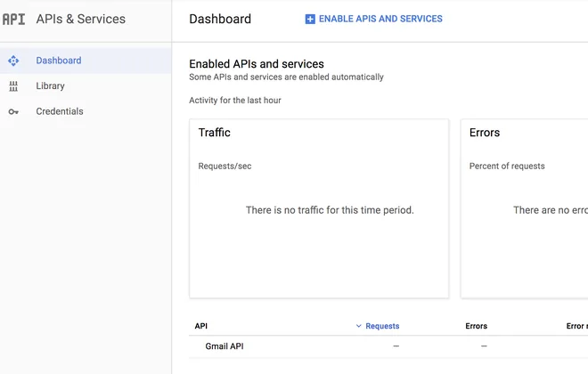Click the API column header
Viewport: 588px width, 374px height.
coord(201,326)
